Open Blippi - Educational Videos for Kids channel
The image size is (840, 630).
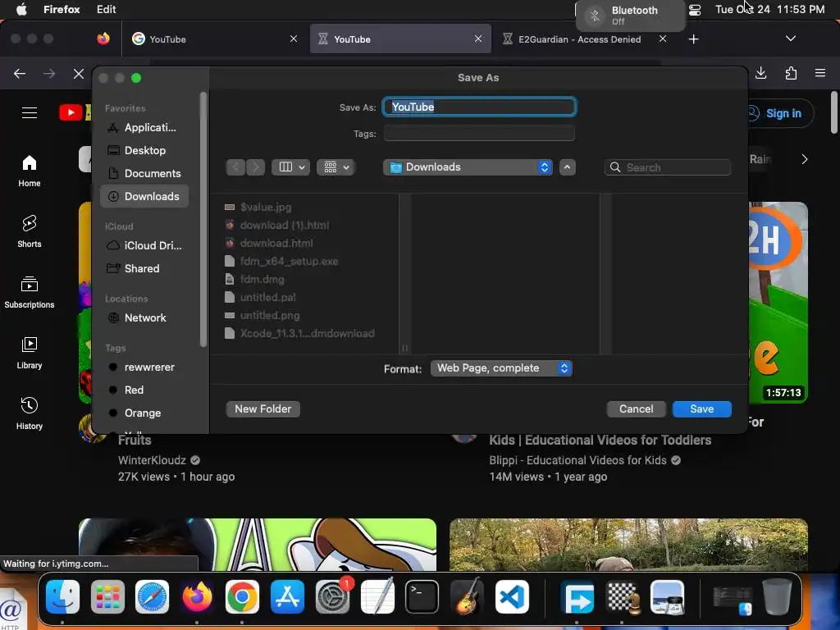[577, 460]
